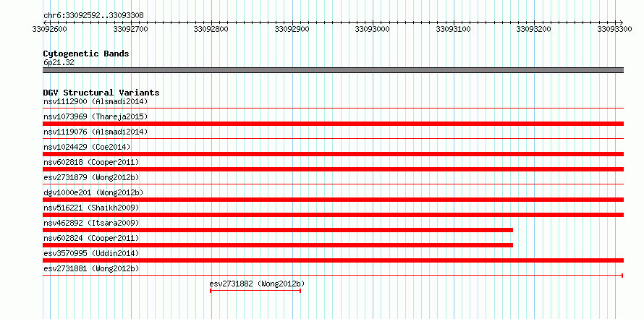Viewport: 644px width, 319px height.
Task: Select the shorter red bar under nsv602824
Action: (278, 245)
